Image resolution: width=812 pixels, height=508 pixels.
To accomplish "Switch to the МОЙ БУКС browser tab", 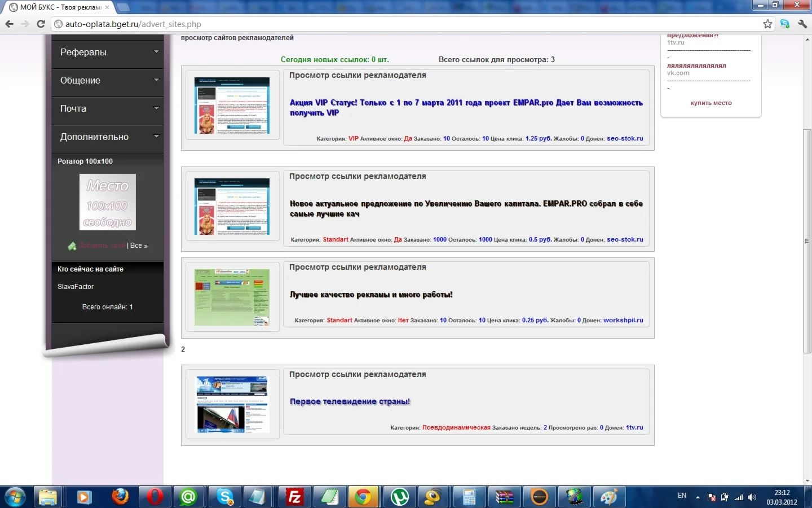I will coord(60,7).
